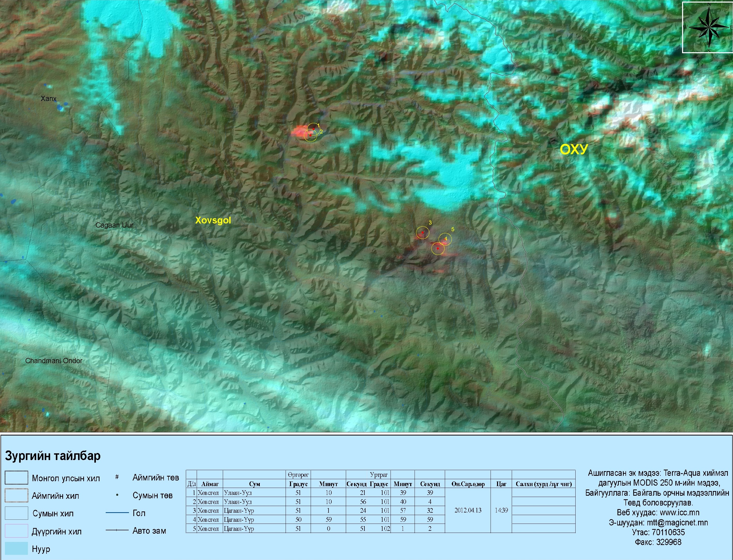The width and height of the screenshot is (733, 560).
Task: Click the Авто зам line symbol
Action: (117, 530)
